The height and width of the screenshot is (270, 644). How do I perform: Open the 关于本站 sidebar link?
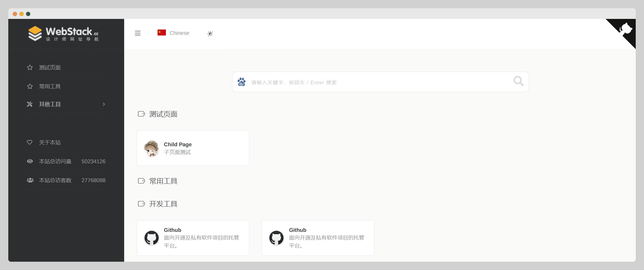point(50,143)
